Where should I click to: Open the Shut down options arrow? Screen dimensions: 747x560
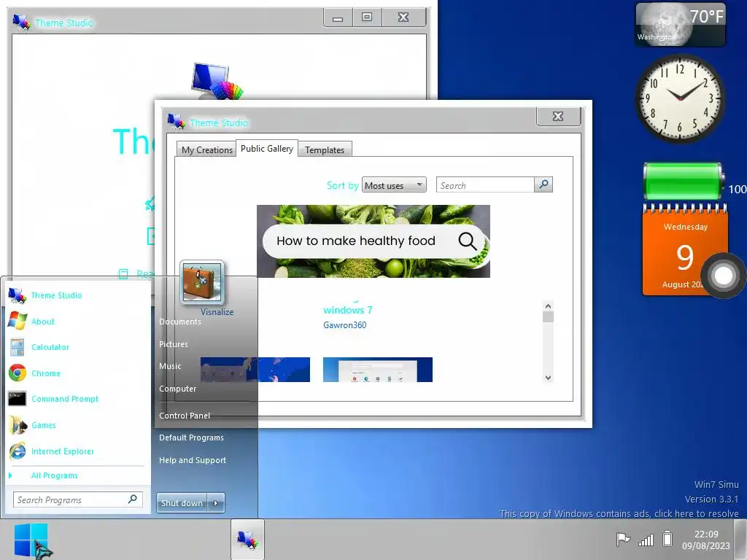coord(216,503)
